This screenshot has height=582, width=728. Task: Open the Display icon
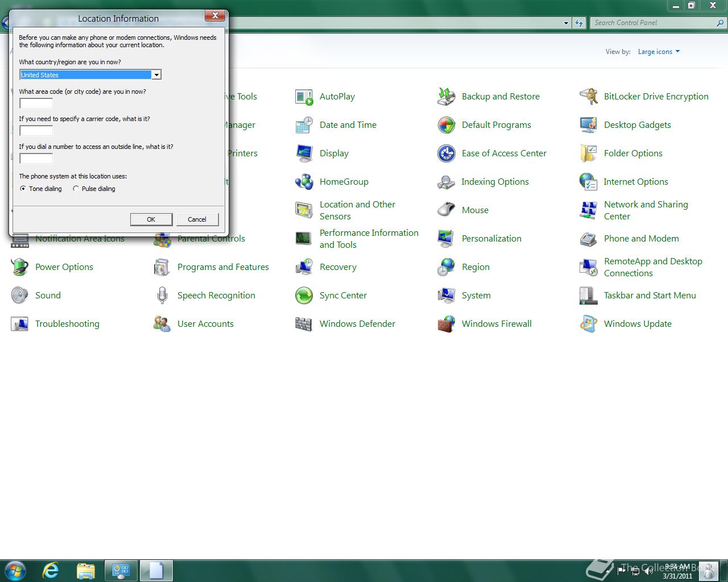click(x=304, y=153)
